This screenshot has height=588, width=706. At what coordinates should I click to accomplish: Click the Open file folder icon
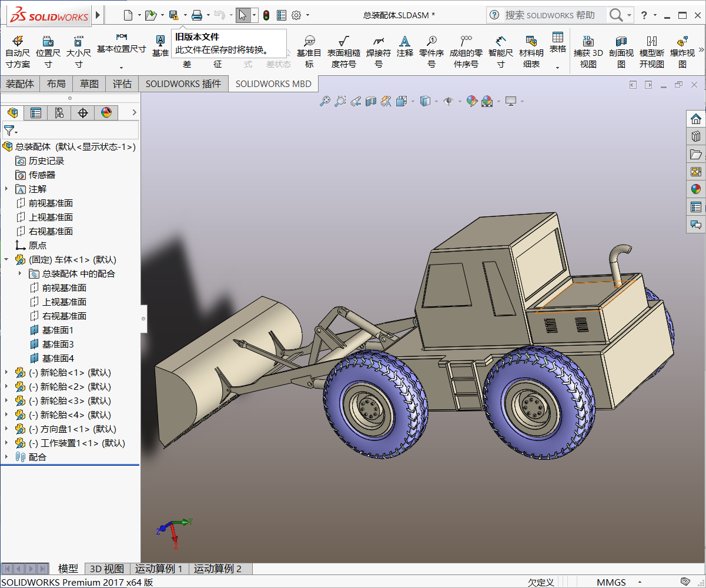coord(150,15)
